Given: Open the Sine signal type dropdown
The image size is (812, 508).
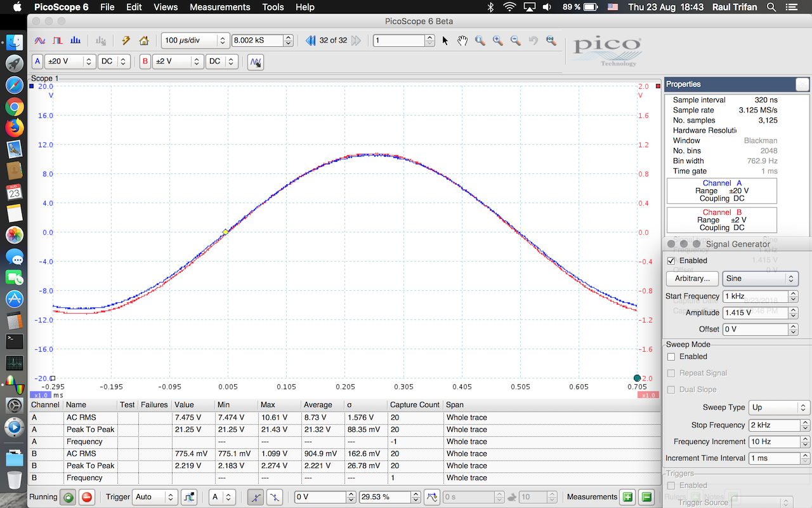Looking at the screenshot, I should click(760, 278).
